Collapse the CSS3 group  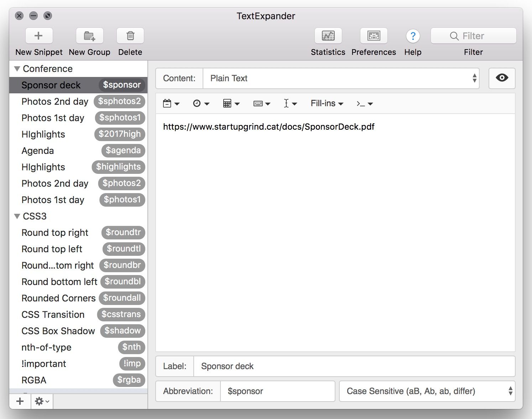click(17, 216)
